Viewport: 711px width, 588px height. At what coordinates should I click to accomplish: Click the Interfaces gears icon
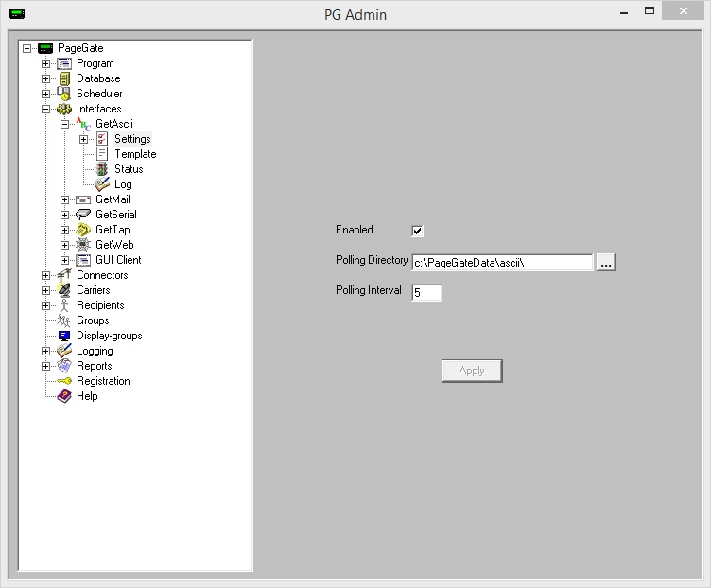pyautogui.click(x=64, y=109)
